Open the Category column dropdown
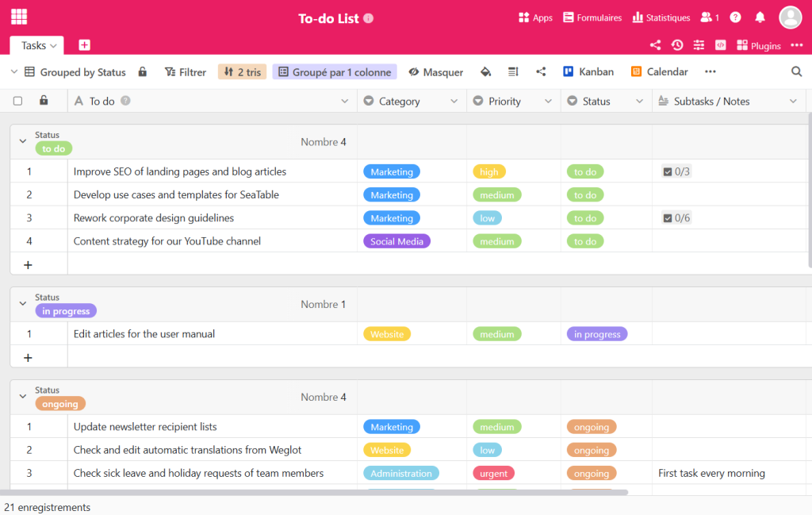The width and height of the screenshot is (812, 515). tap(456, 101)
